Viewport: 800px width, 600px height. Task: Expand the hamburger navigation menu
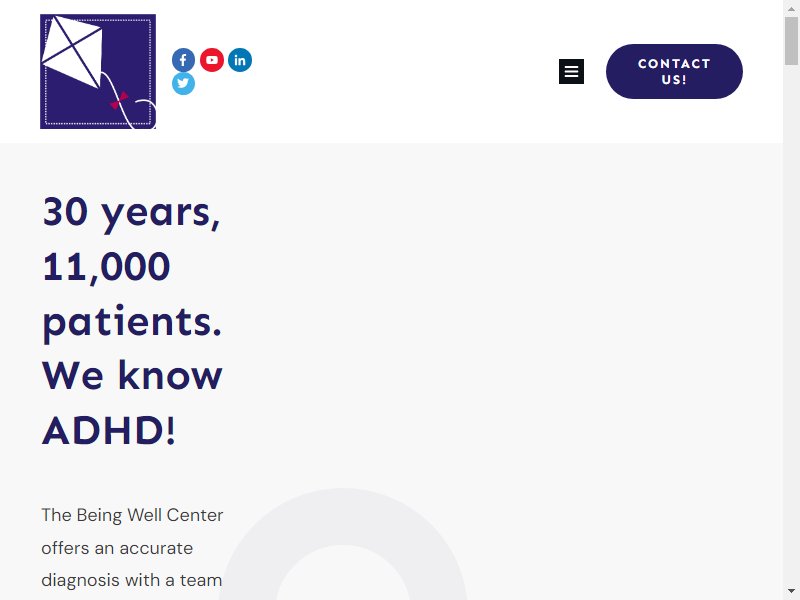click(x=571, y=71)
